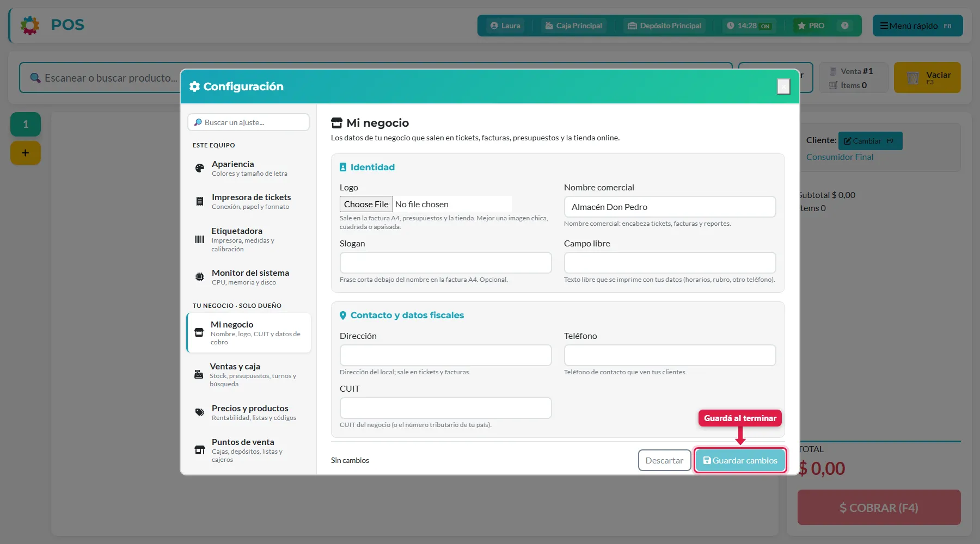Open Menú rápido in POS header
This screenshot has height=544, width=980.
point(917,26)
